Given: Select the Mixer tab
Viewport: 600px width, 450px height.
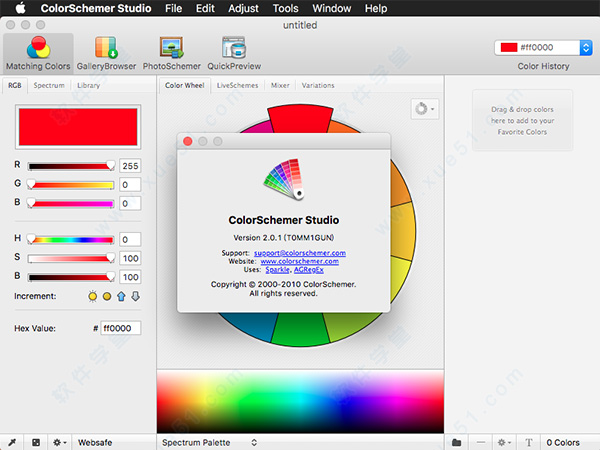Looking at the screenshot, I should [280, 85].
